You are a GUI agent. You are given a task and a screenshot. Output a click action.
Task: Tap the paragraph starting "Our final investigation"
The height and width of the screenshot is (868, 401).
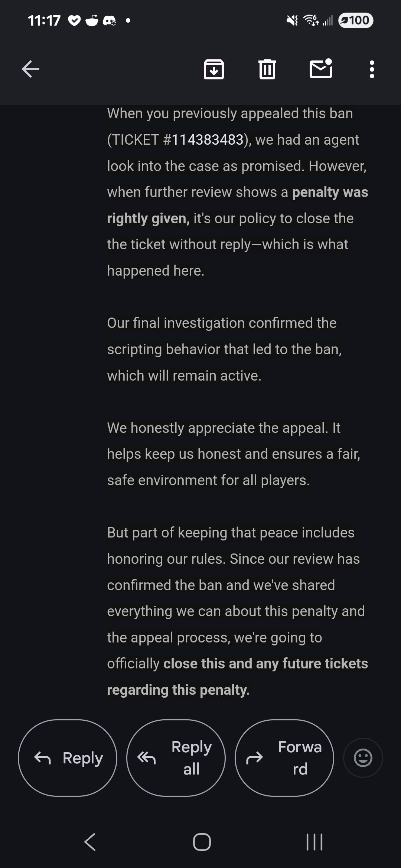tap(224, 349)
